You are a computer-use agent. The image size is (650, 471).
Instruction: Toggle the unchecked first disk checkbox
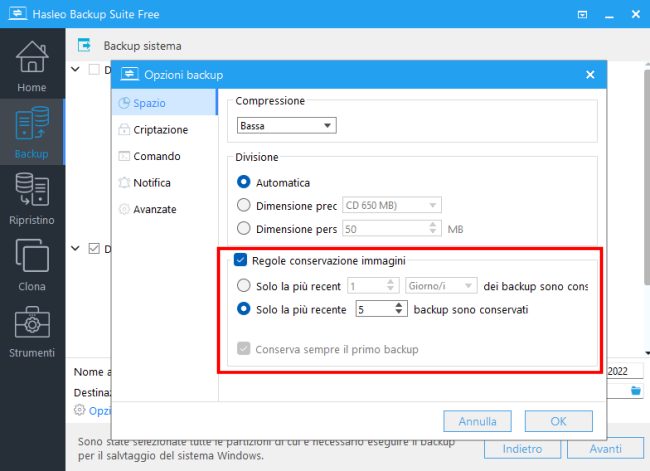pyautogui.click(x=94, y=69)
